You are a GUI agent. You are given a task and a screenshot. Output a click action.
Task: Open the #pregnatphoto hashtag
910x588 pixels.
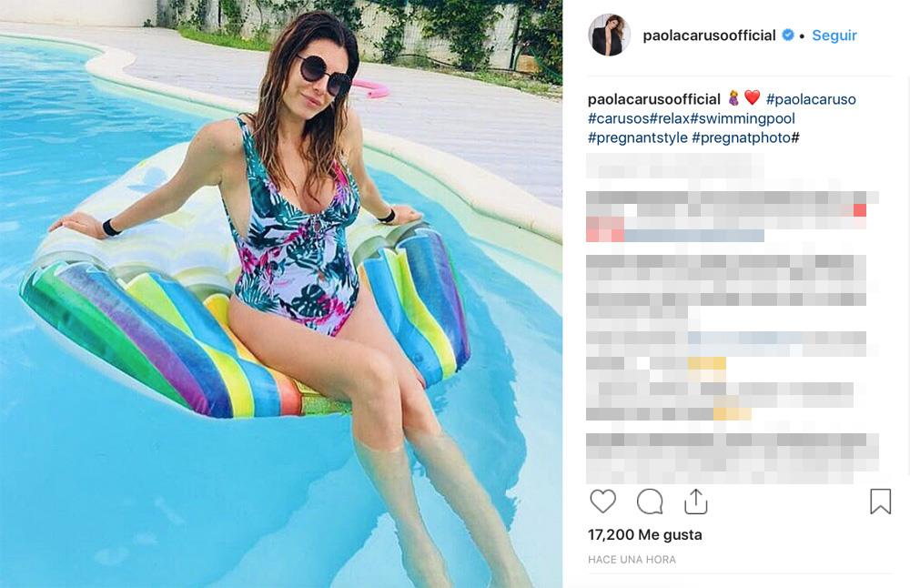[x=741, y=137]
